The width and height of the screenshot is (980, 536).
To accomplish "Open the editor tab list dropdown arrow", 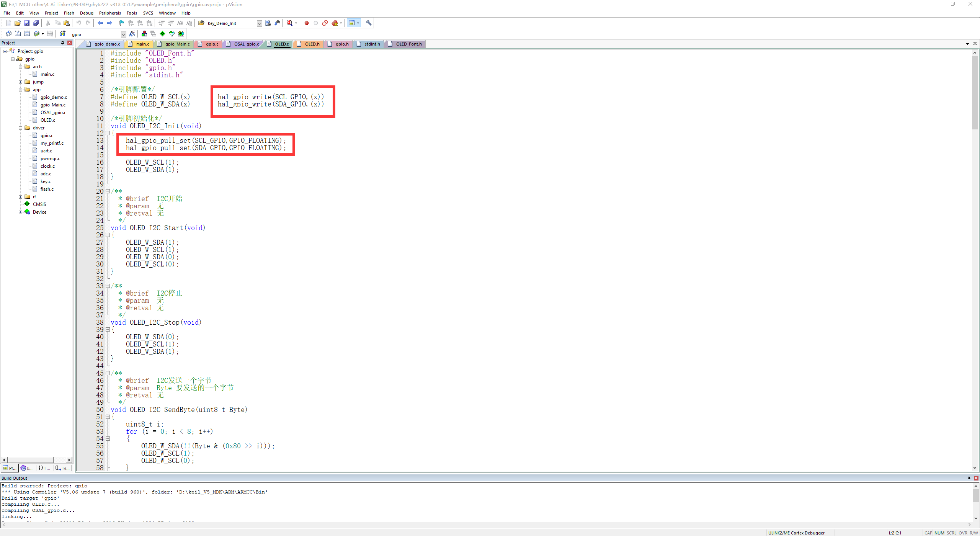I will (x=967, y=44).
